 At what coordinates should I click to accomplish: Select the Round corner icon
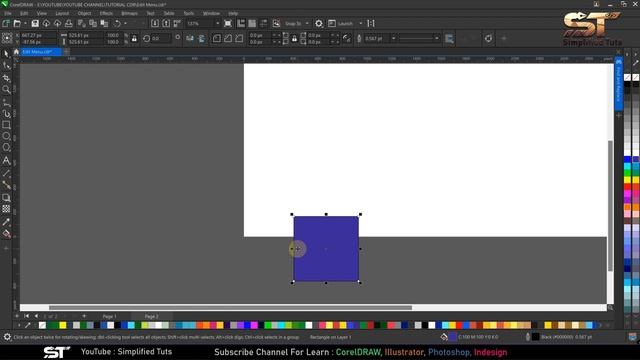click(x=217, y=38)
